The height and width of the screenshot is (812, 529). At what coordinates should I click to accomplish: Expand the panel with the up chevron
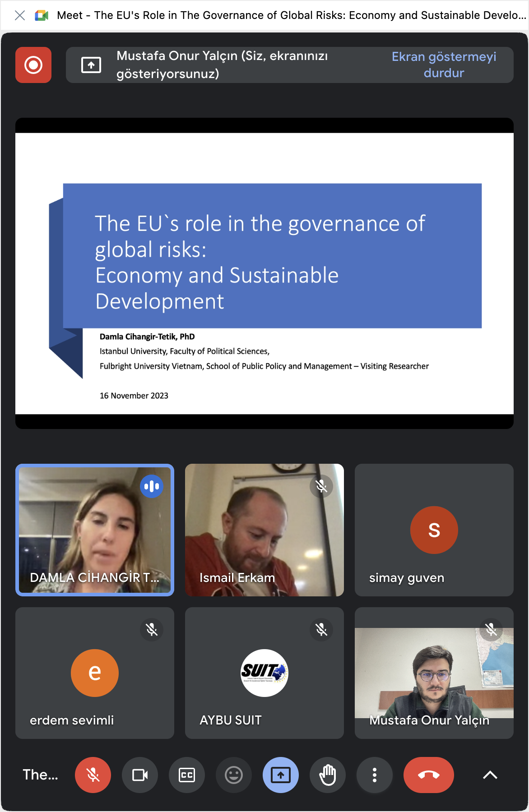point(490,775)
